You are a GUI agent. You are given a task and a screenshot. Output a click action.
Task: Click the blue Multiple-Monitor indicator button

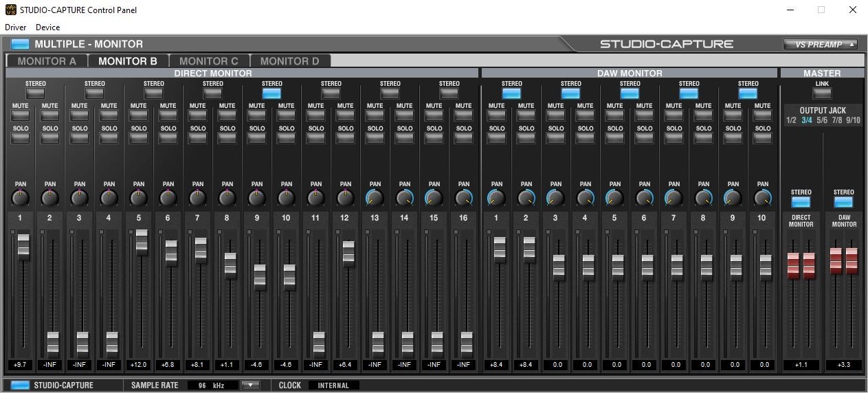[21, 44]
